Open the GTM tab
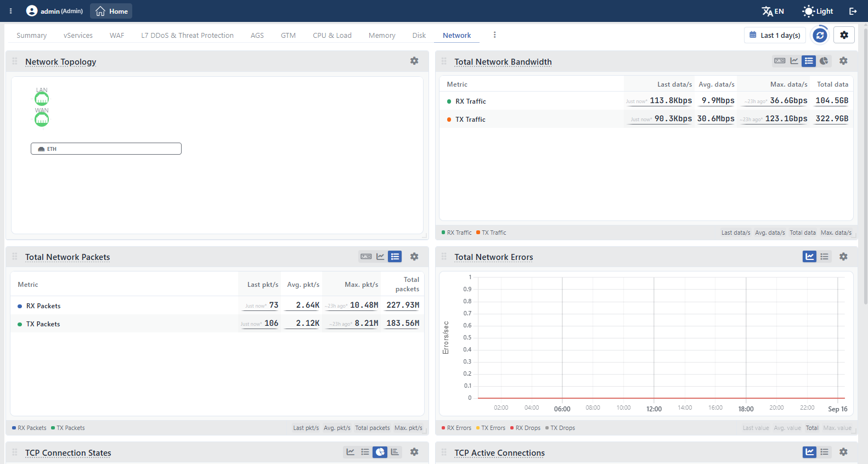This screenshot has height=464, width=868. click(288, 35)
